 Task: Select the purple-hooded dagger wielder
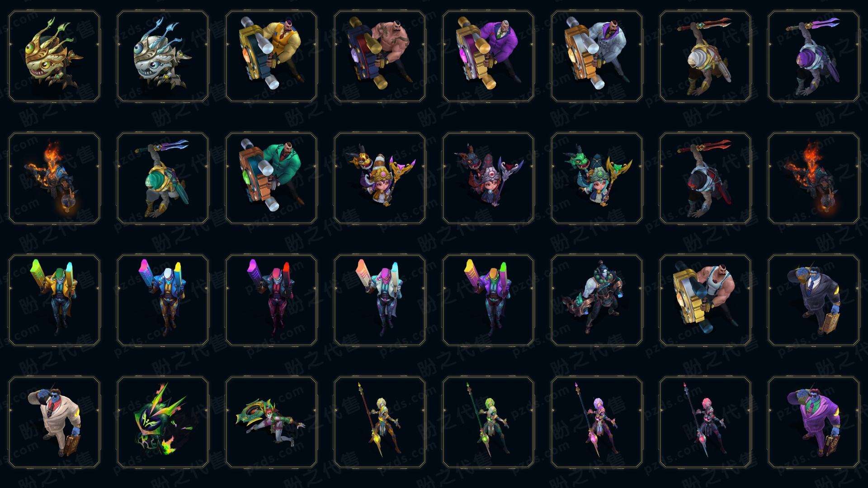click(814, 56)
